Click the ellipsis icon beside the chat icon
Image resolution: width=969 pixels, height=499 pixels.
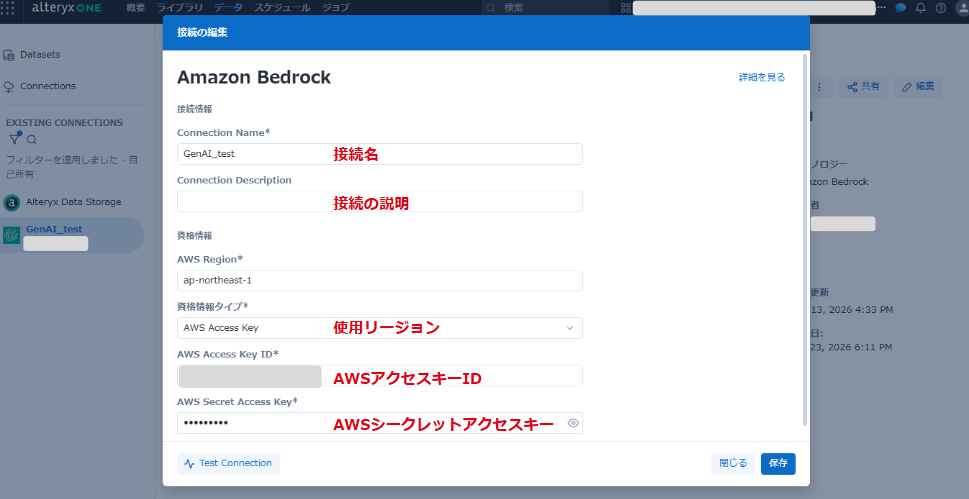tap(882, 7)
